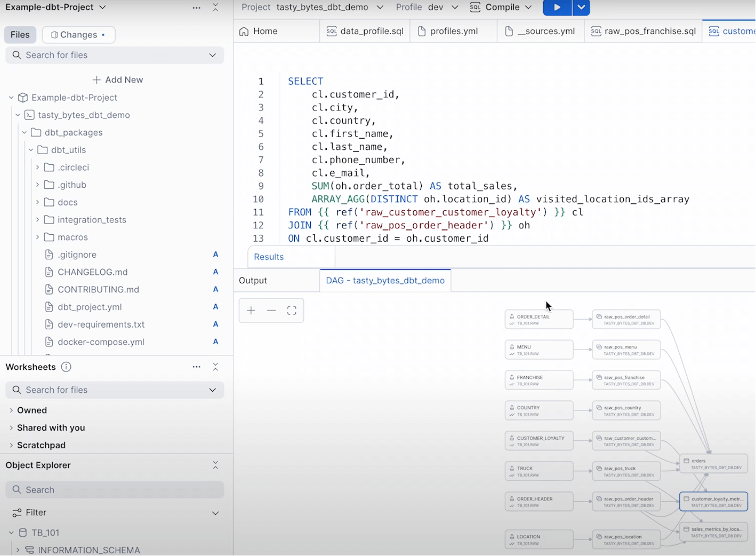Viewport: 756px width, 556px height.
Task: Collapse the Object Explorer panel
Action: click(215, 465)
